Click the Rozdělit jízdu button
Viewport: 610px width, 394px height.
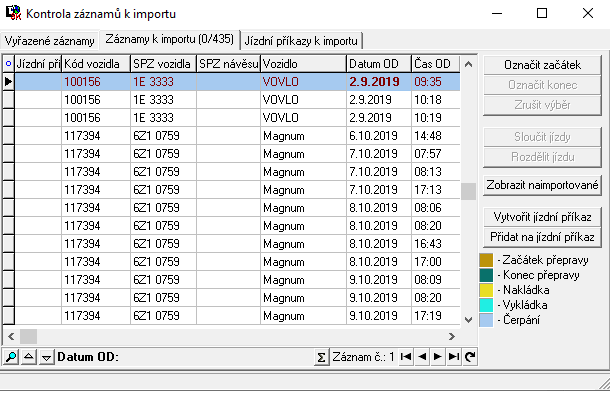pyautogui.click(x=542, y=157)
